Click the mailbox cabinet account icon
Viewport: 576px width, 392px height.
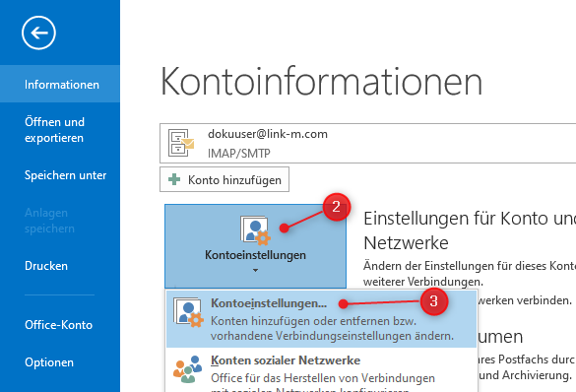point(181,143)
